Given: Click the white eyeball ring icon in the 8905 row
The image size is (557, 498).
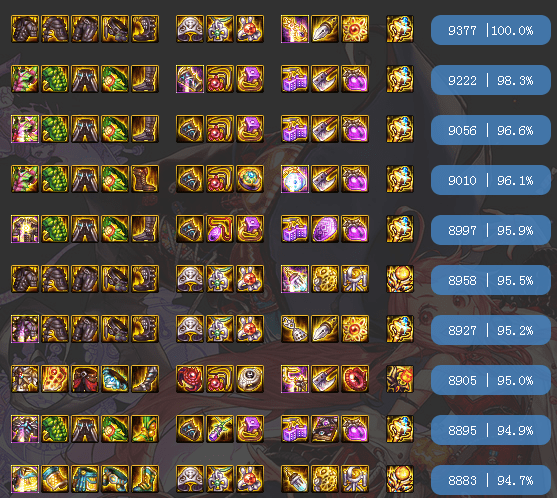Looking at the screenshot, I should click(x=250, y=379).
